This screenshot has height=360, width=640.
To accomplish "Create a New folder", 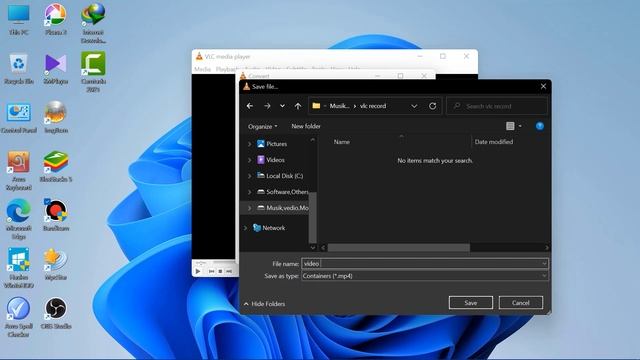I will [306, 127].
